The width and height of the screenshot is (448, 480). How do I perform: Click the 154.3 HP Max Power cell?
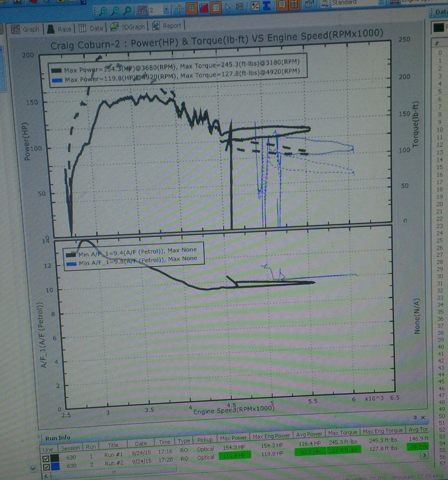[234, 447]
